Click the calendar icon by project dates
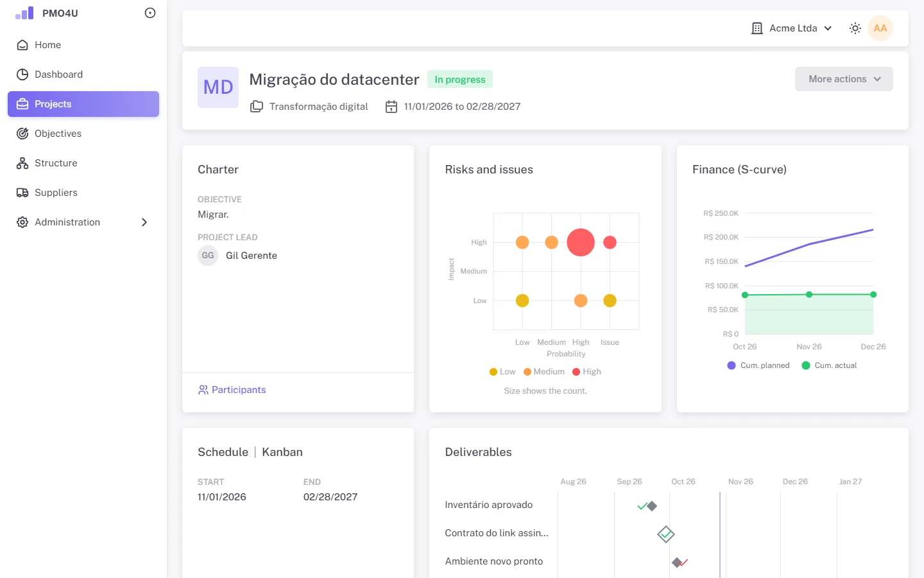This screenshot has width=924, height=578. click(x=391, y=107)
